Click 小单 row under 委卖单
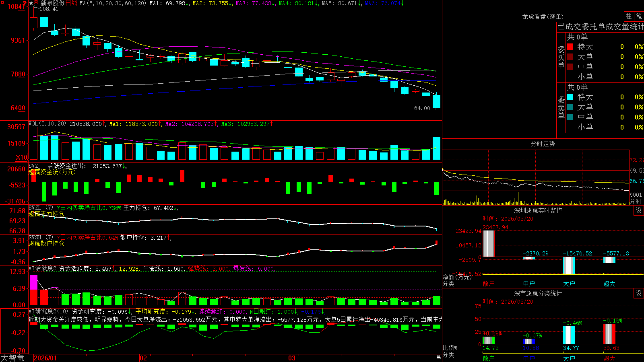The width and height of the screenshot is (644, 362). tap(605, 127)
